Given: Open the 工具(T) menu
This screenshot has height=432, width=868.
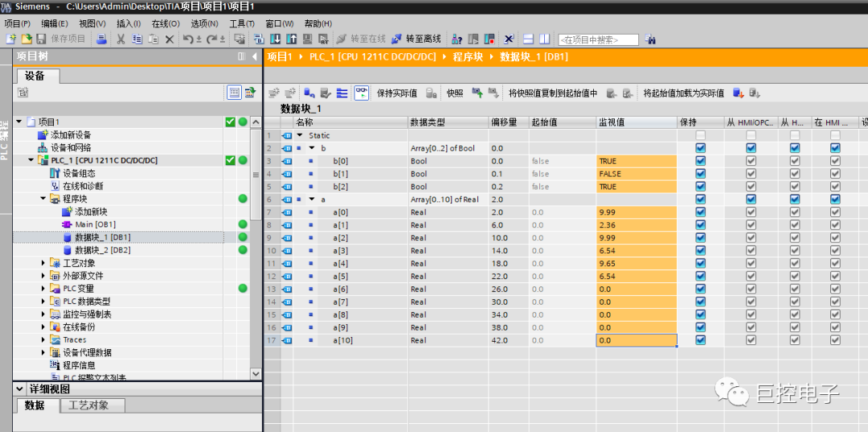Looking at the screenshot, I should click(x=242, y=23).
